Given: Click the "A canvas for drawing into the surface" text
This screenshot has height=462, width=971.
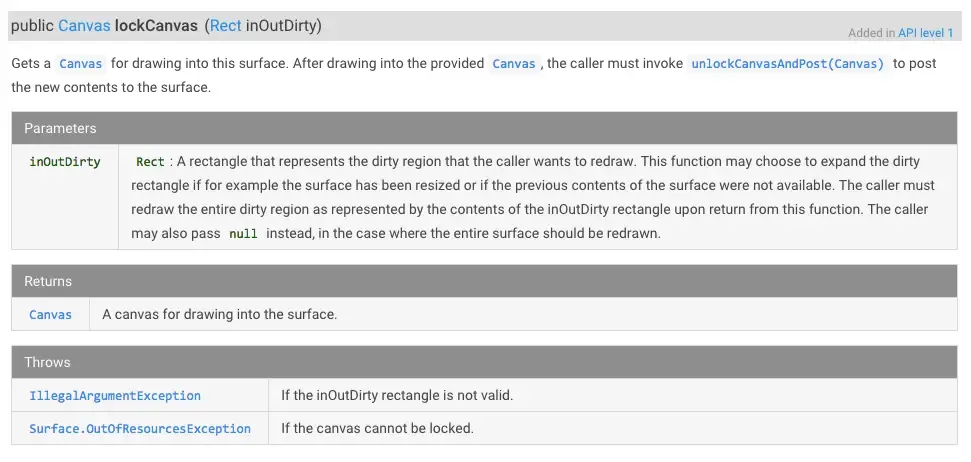Looking at the screenshot, I should (219, 314).
